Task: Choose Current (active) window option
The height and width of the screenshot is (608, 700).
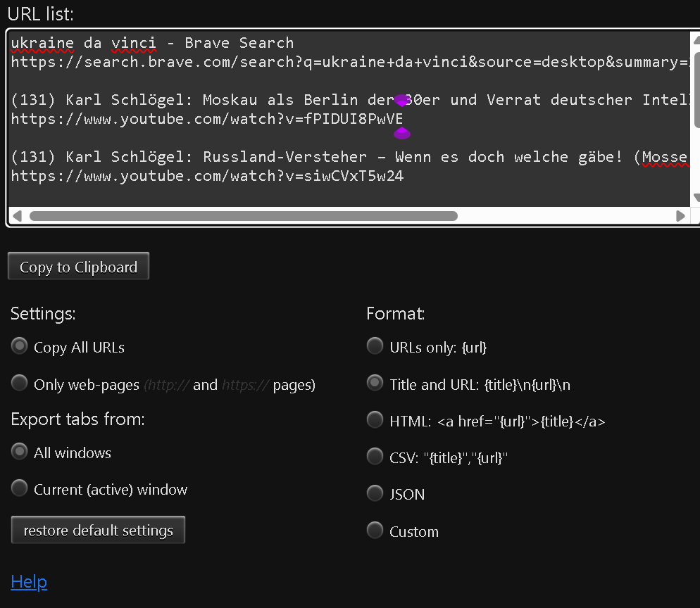Action: pos(20,488)
